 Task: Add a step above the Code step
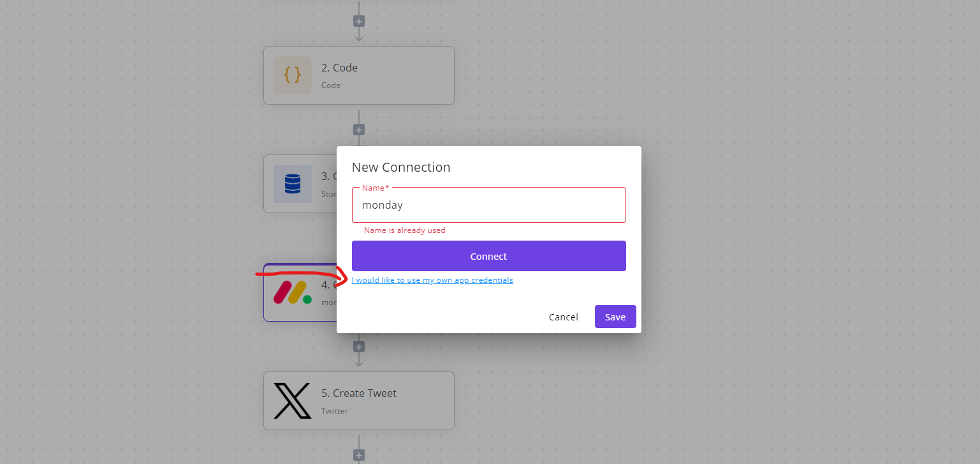click(x=359, y=21)
